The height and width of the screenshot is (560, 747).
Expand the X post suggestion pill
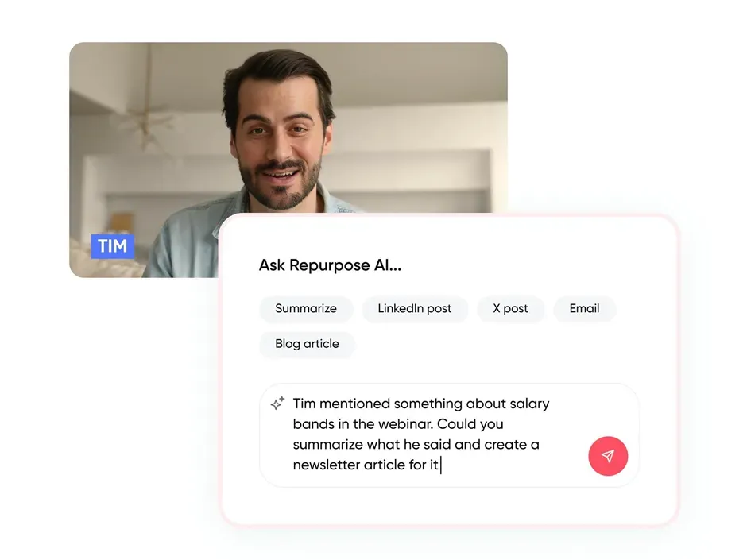click(511, 309)
